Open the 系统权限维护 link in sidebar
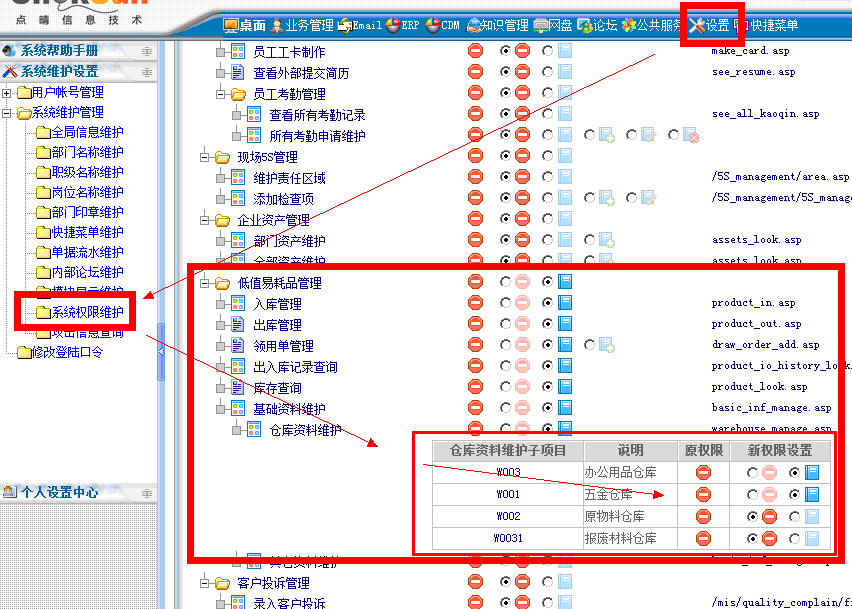This screenshot has width=852, height=609. pyautogui.click(x=87, y=312)
